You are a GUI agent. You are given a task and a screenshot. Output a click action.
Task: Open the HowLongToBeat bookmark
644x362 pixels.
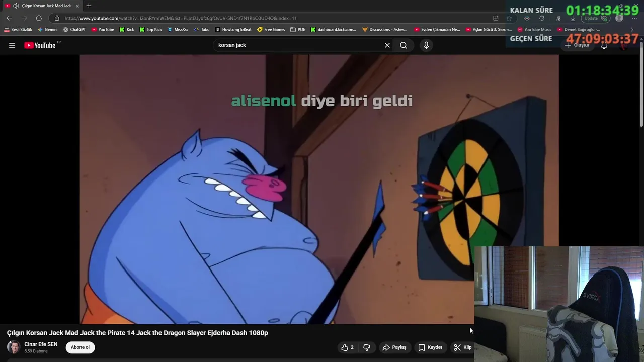pyautogui.click(x=233, y=30)
